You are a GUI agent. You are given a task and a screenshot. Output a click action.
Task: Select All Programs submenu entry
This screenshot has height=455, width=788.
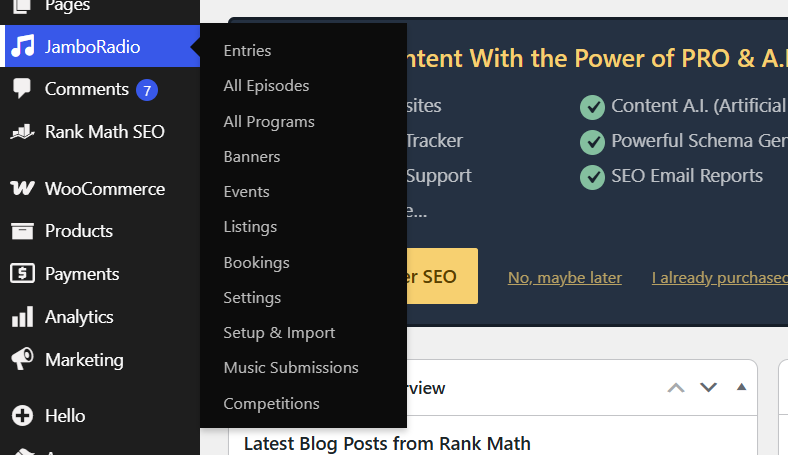(x=269, y=122)
